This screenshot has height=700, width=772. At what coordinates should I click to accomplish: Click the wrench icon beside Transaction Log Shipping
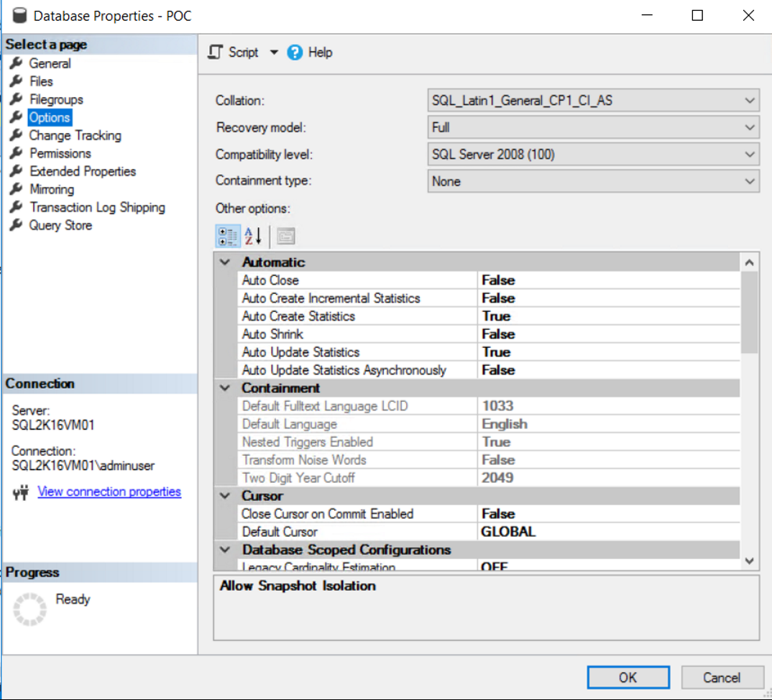17,207
